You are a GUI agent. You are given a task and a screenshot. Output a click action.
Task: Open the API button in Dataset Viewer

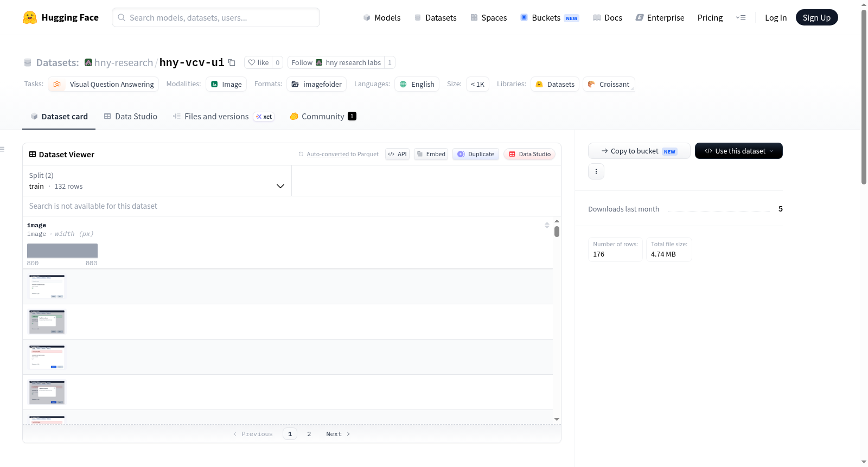[x=397, y=154]
